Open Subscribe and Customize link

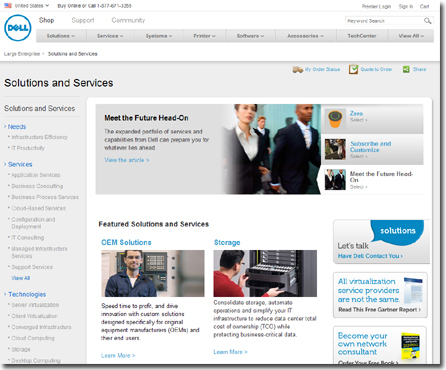point(371,147)
